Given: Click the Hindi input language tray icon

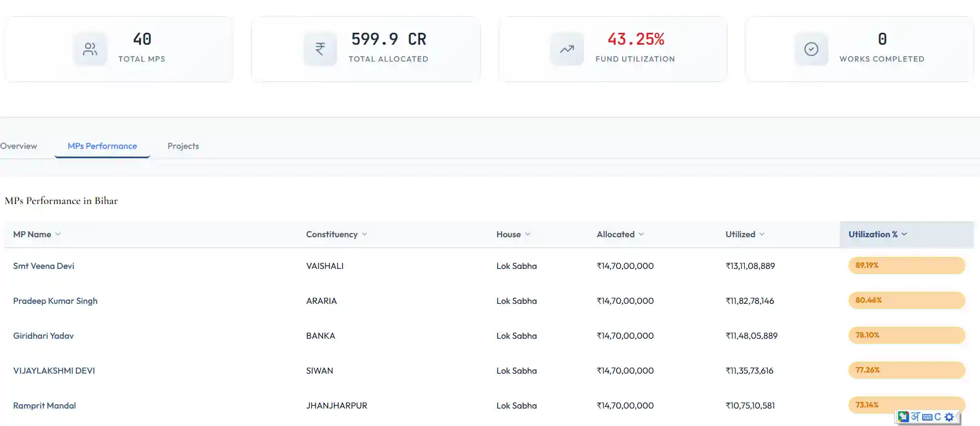Looking at the screenshot, I should tap(915, 417).
